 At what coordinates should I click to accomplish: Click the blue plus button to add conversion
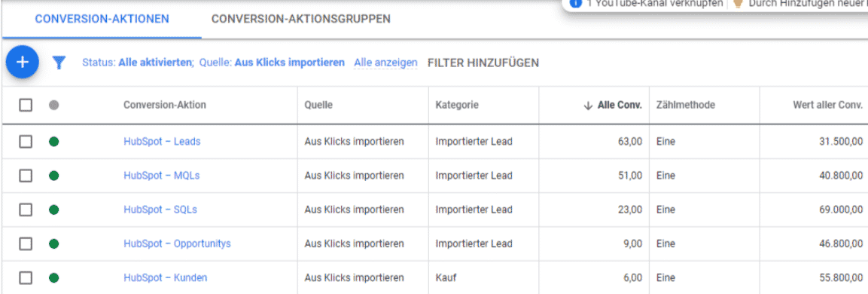22,62
